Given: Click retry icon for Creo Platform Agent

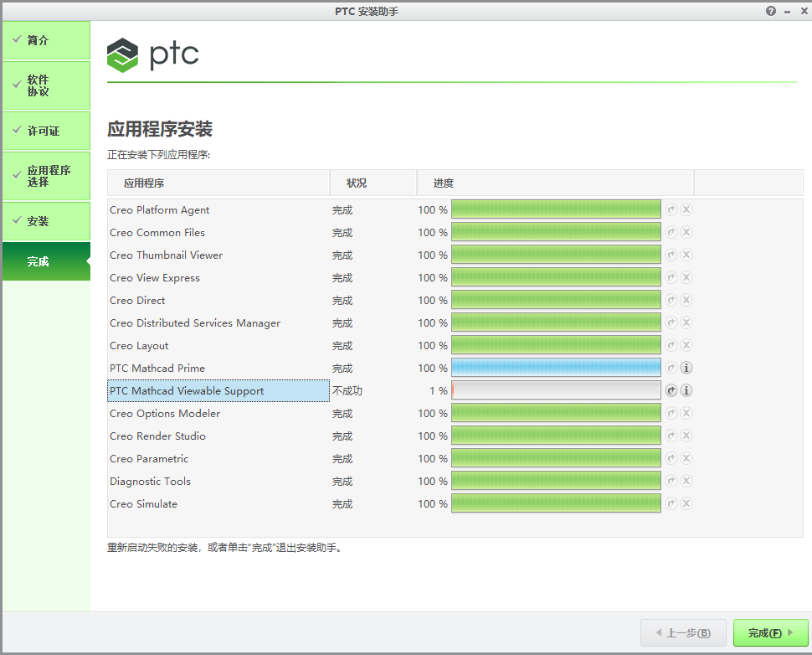Looking at the screenshot, I should click(671, 209).
